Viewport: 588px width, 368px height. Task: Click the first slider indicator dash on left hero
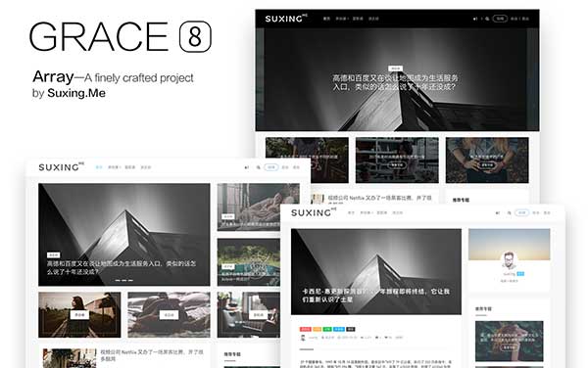pyautogui.click(x=118, y=280)
